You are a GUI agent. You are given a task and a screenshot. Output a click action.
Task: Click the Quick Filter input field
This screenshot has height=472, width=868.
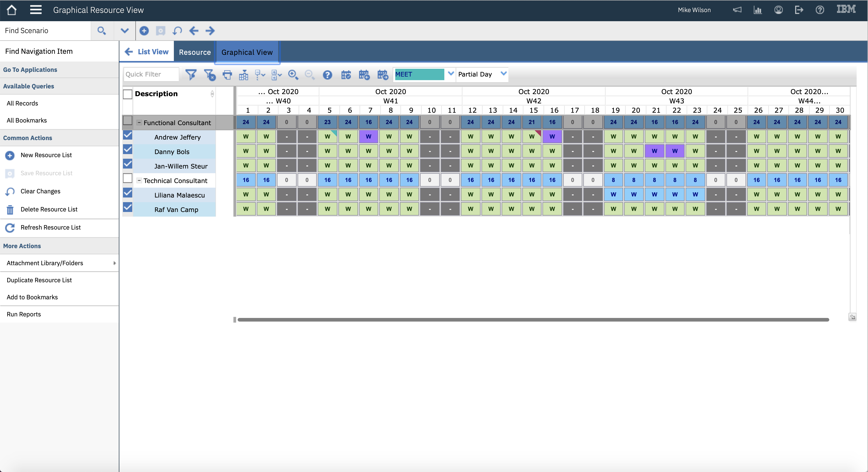coord(151,74)
